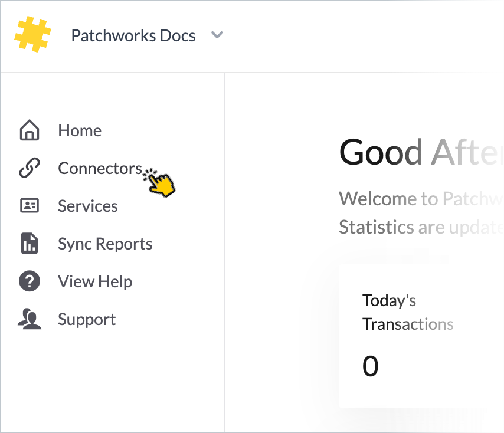Click the Sync Reports chart icon

click(30, 243)
